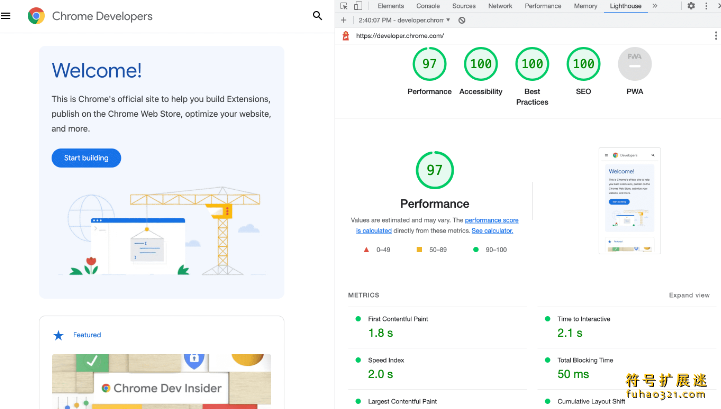Click the Featured star icon
Screen dimensions: 721x409
pos(58,335)
